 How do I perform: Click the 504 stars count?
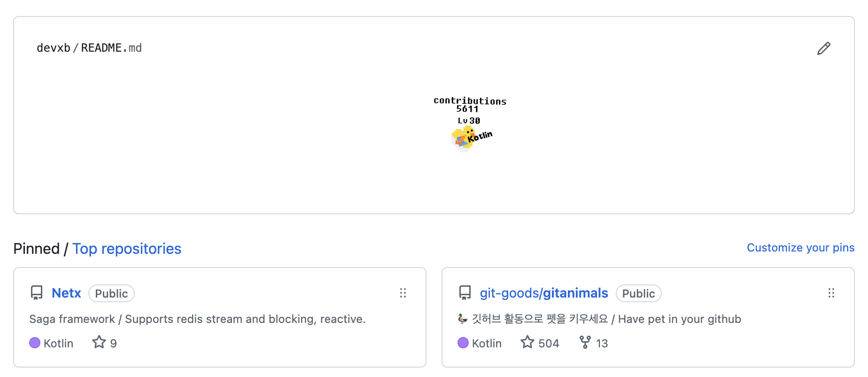549,344
